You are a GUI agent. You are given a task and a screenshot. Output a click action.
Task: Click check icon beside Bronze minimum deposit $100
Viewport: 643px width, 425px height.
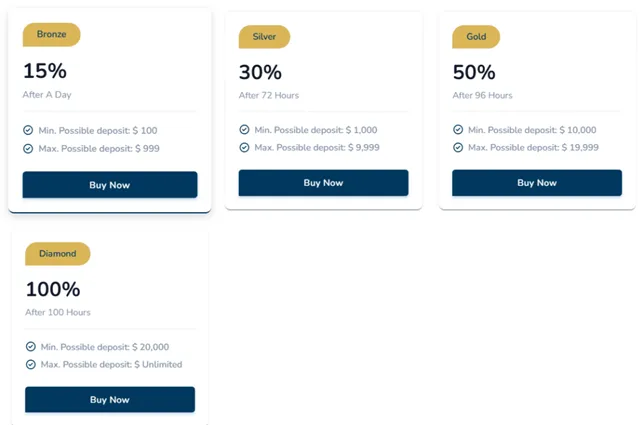click(28, 130)
